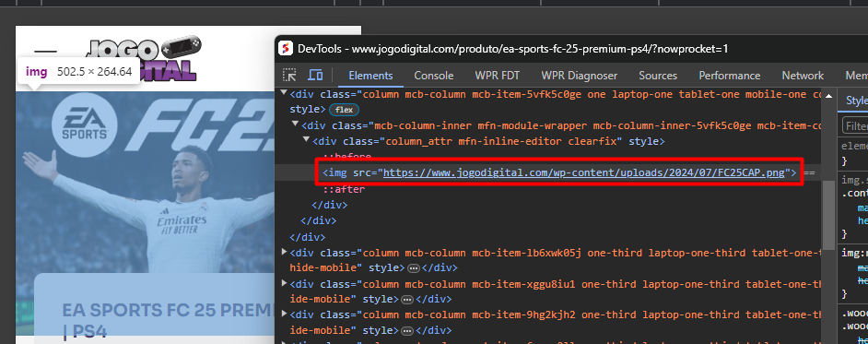Select the ::before pseudo-element row

pos(347,158)
